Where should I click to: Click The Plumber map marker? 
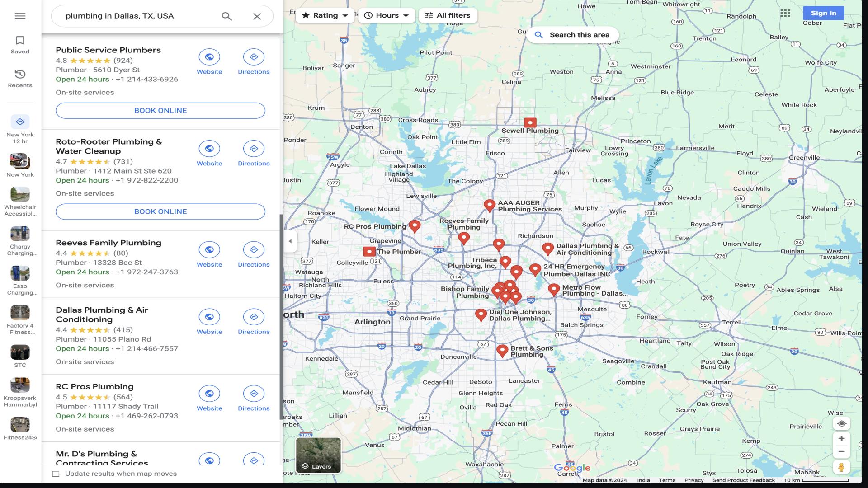point(369,251)
